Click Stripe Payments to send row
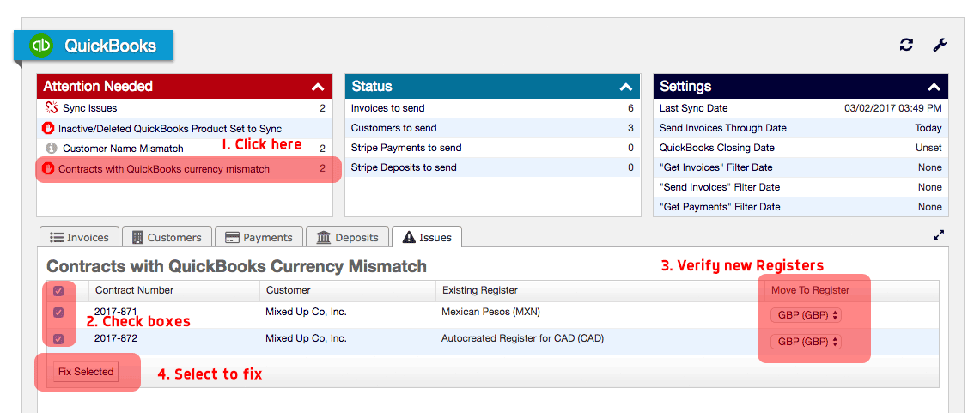Screen dimensions: 980x413 click(x=492, y=148)
